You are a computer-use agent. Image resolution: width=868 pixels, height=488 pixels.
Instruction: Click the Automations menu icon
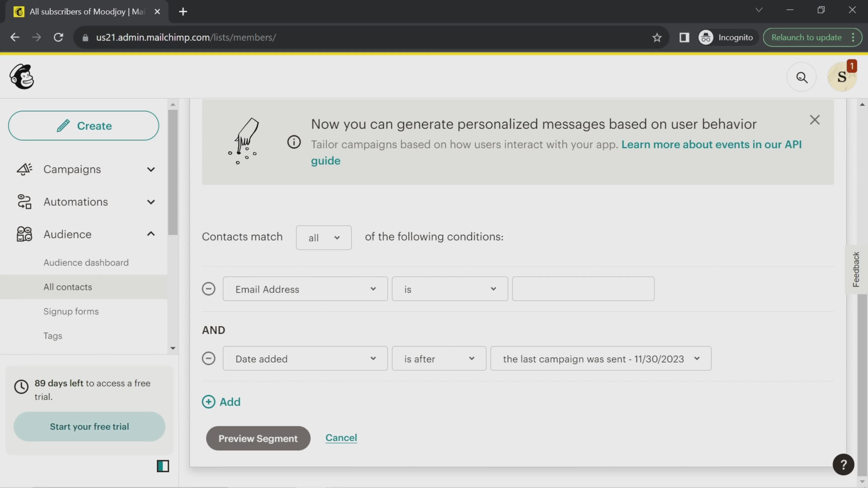(x=24, y=201)
